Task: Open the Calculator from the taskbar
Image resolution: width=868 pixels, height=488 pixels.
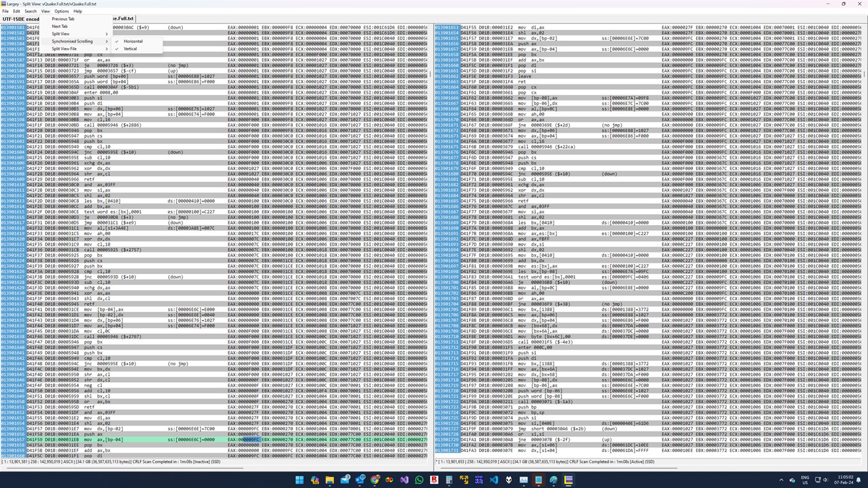Action: coord(449,480)
